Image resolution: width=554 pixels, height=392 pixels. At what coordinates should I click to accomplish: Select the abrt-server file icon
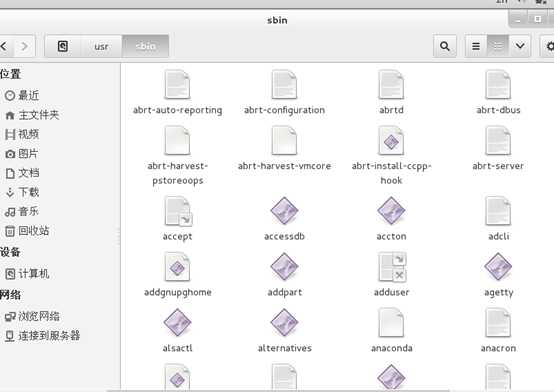[498, 141]
